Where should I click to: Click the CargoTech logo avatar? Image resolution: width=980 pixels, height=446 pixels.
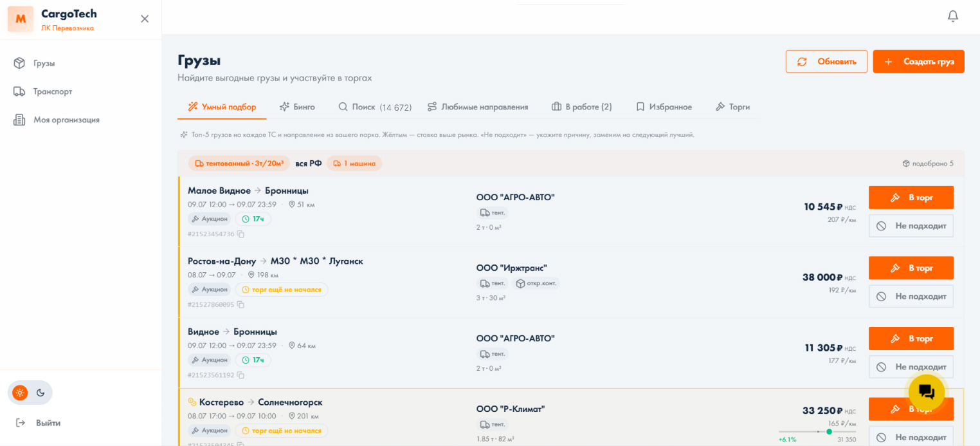tap(21, 19)
